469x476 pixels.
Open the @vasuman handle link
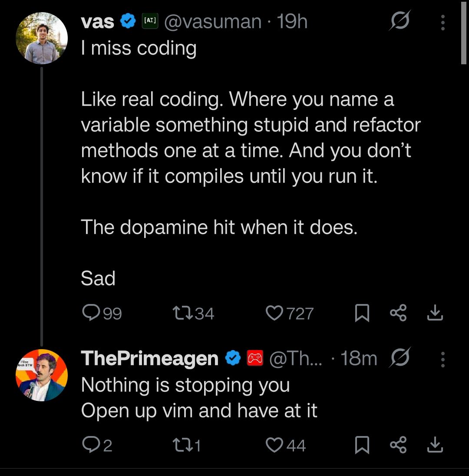[212, 22]
